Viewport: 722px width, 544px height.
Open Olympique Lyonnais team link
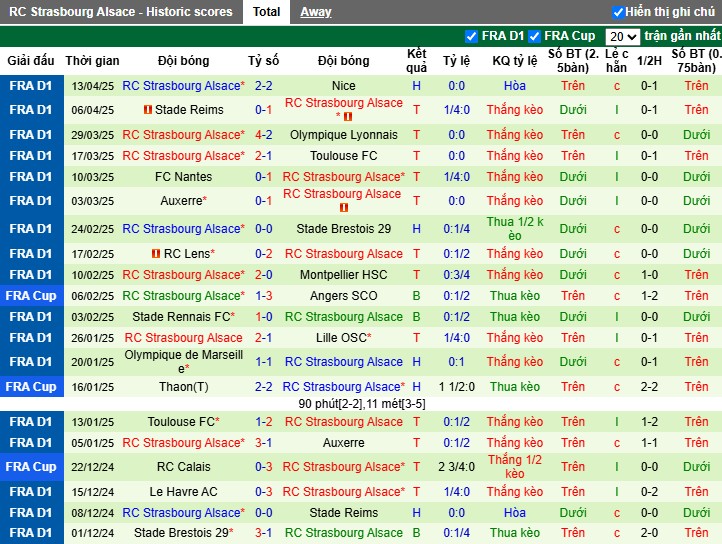point(344,135)
